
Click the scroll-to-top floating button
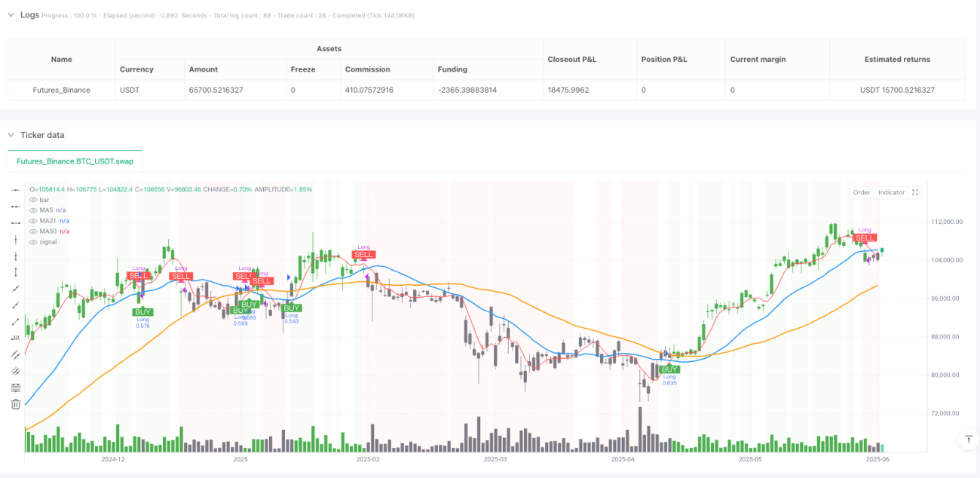coord(969,438)
